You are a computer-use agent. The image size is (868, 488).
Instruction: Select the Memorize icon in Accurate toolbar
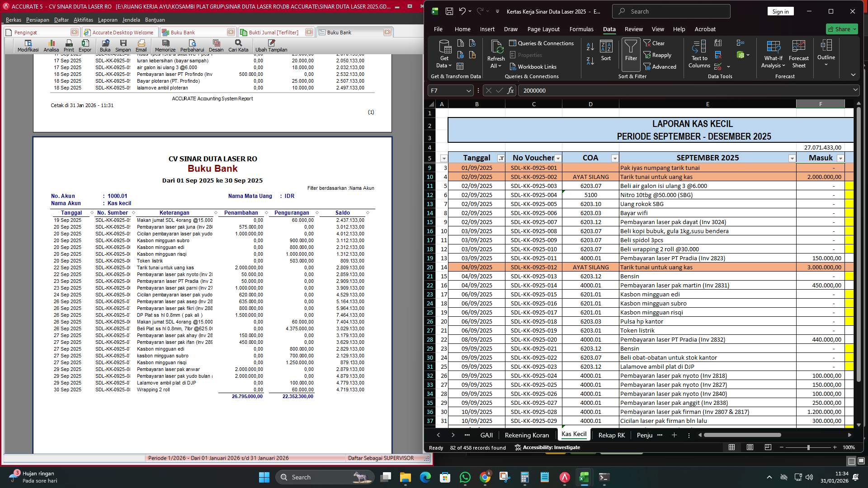pos(165,44)
